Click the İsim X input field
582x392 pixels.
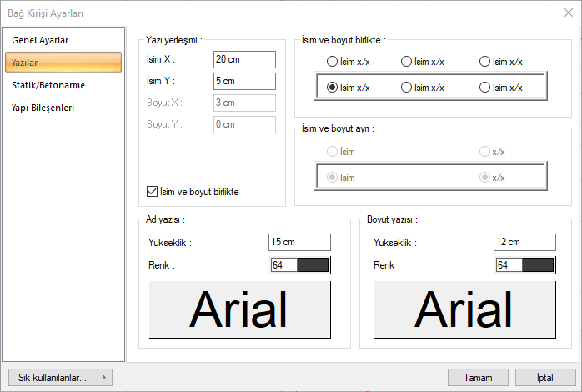(243, 60)
